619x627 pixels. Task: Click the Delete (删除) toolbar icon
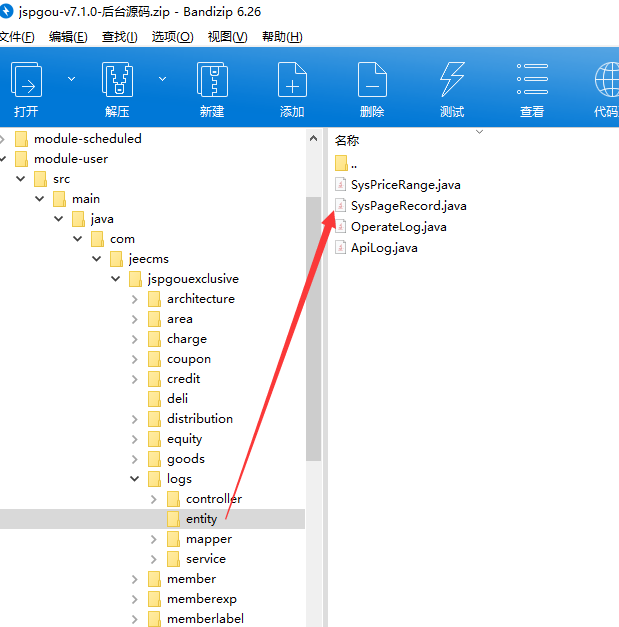tap(372, 80)
